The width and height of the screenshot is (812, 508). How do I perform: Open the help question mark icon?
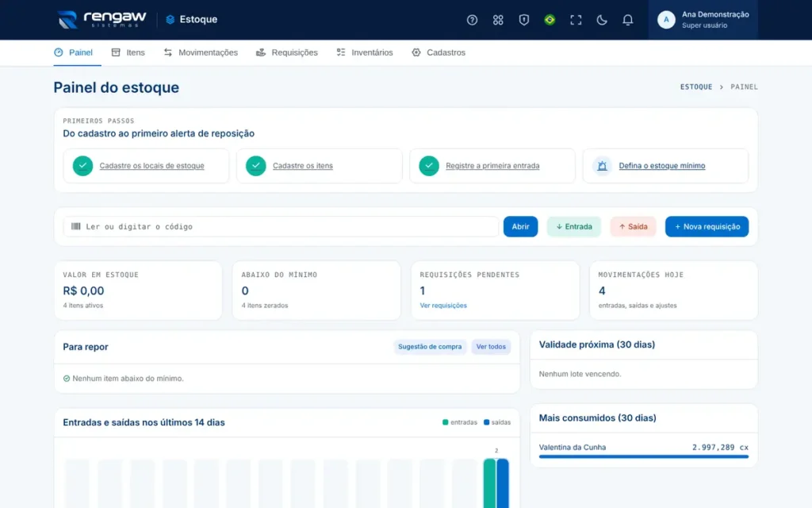point(472,20)
